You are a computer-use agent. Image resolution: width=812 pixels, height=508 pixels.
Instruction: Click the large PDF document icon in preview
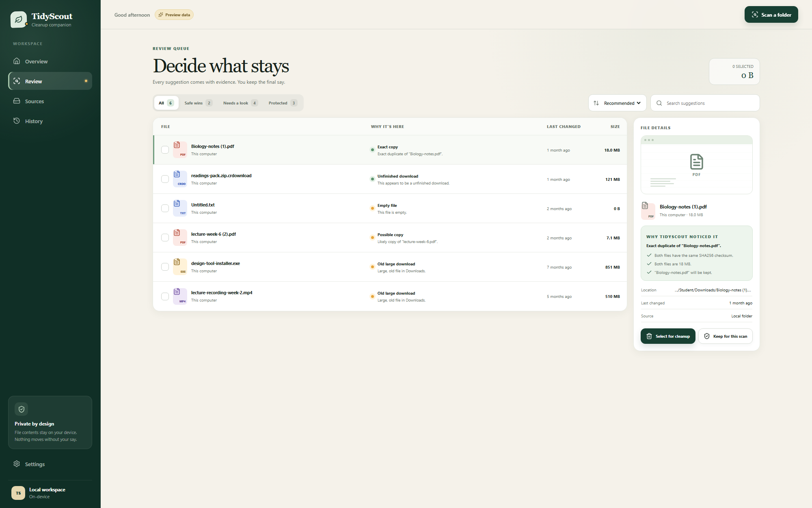click(x=697, y=162)
